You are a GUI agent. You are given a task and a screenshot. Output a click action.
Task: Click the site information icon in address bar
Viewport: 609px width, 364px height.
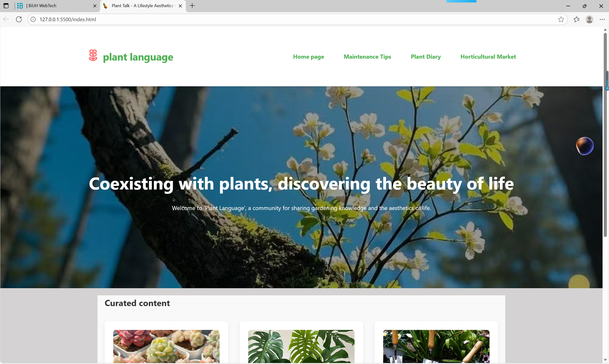coord(33,19)
